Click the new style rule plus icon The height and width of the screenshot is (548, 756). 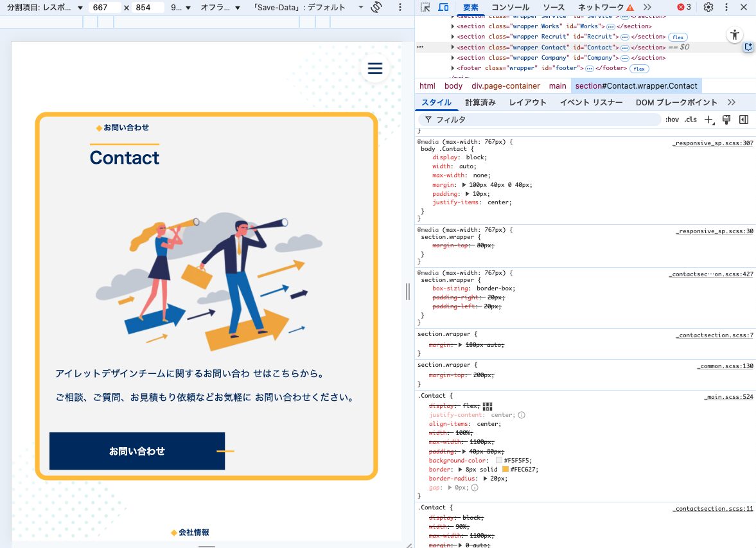(x=709, y=119)
